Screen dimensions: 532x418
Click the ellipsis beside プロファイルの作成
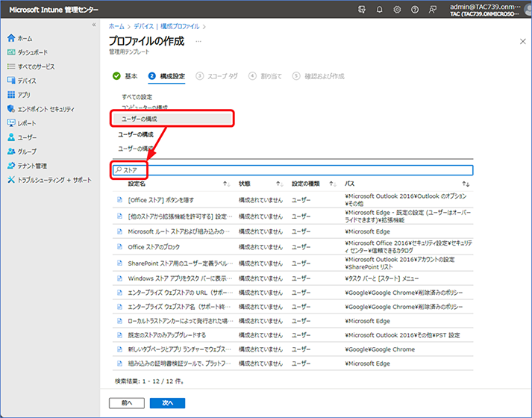click(198, 41)
